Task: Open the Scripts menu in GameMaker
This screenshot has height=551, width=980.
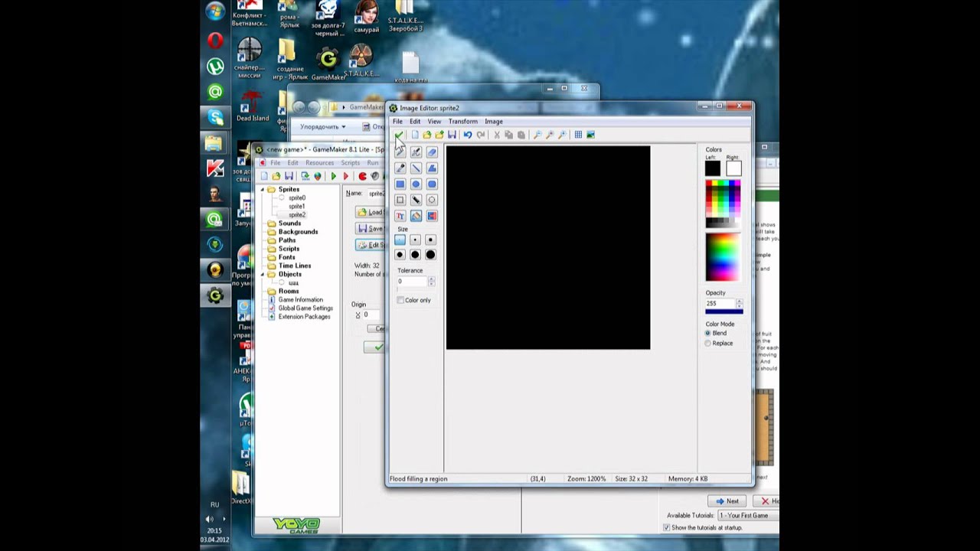Action: (x=351, y=163)
